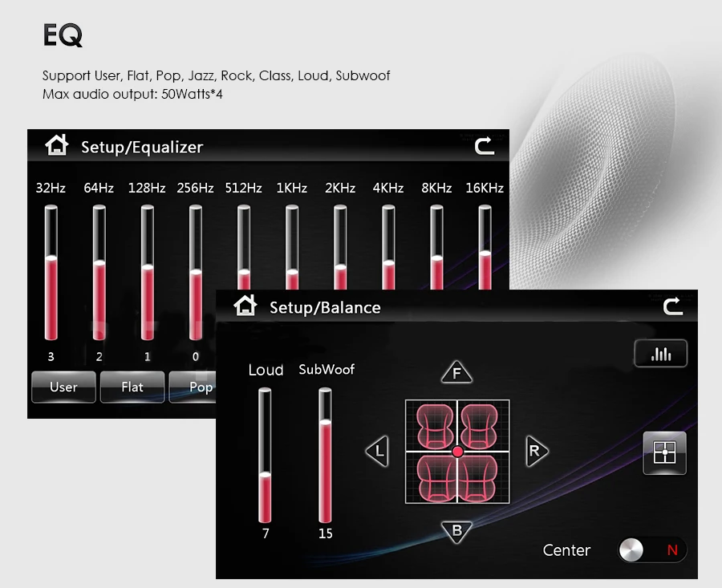722x588 pixels.
Task: Adjust the 2KHz equalizer slider
Action: [340, 247]
